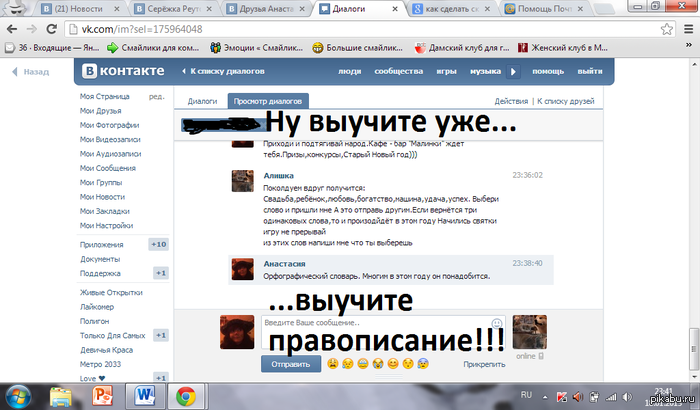The image size is (700, 410).
Task: Switch to the Друзья Анаста browser tab
Action: (266, 8)
